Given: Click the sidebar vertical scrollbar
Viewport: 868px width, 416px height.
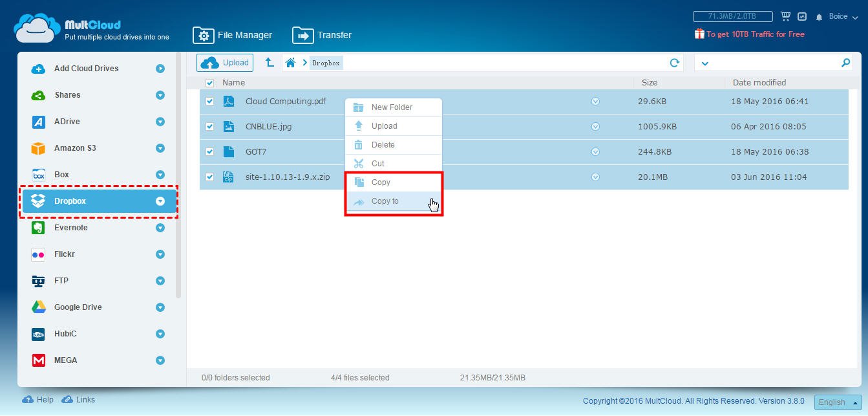Looking at the screenshot, I should click(178, 175).
